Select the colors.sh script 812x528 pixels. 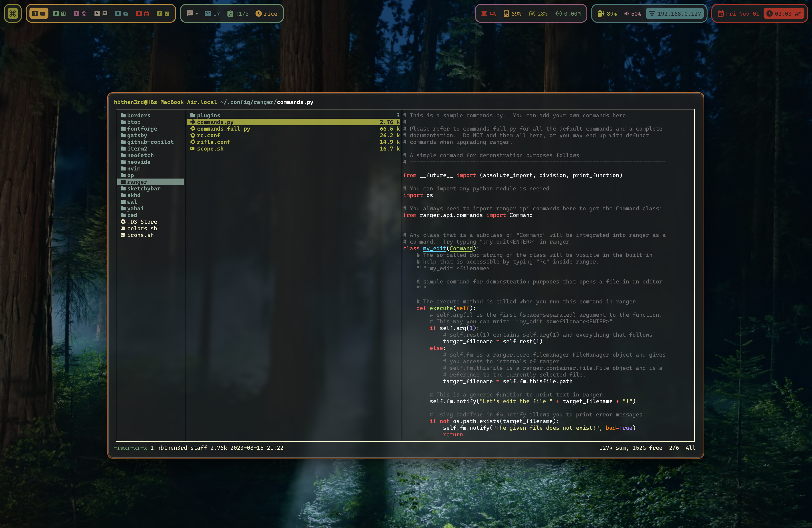pyautogui.click(x=151, y=229)
